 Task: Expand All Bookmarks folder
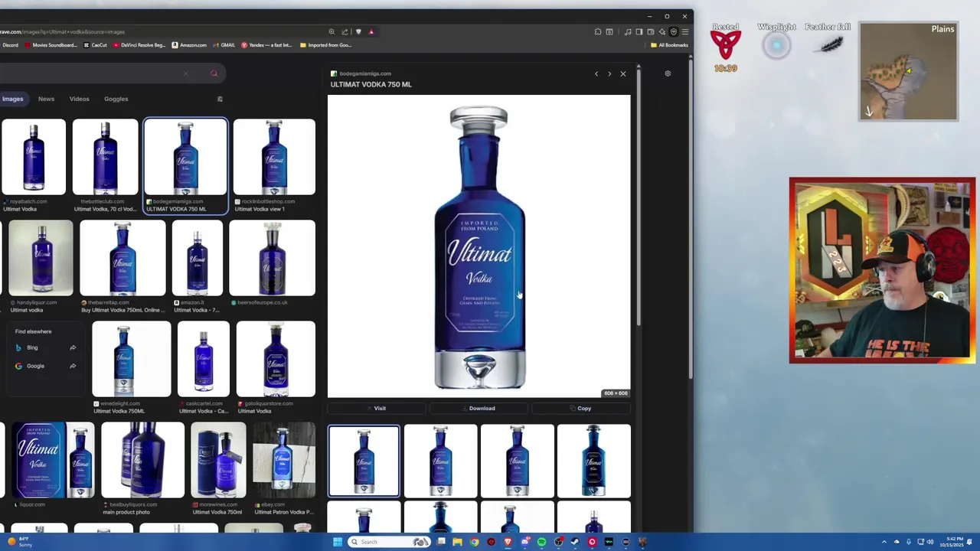[669, 45]
